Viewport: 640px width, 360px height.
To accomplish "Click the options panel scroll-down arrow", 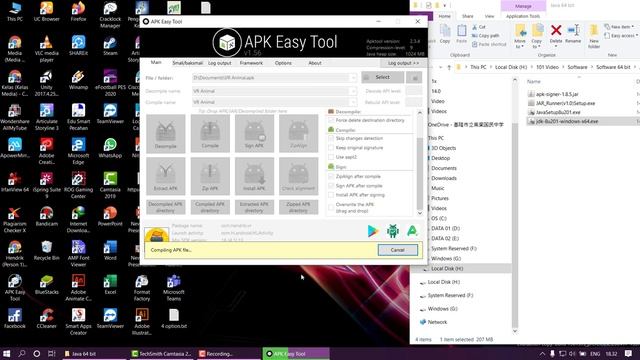I will tap(420, 213).
